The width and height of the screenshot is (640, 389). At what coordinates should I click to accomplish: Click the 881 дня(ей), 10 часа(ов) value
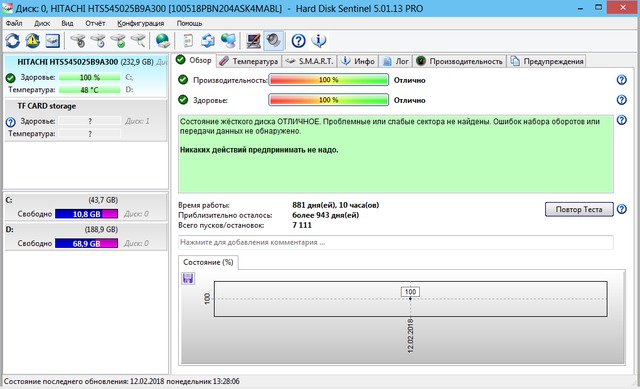tap(336, 205)
